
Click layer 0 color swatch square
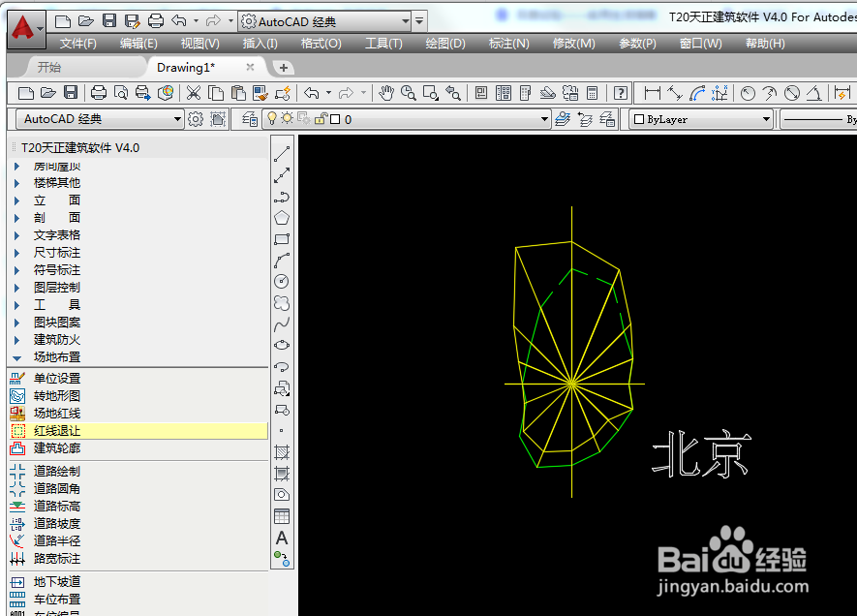click(335, 119)
